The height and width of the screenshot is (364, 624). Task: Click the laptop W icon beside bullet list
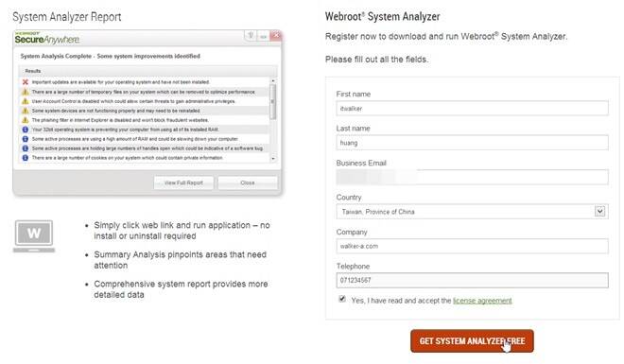tap(34, 236)
